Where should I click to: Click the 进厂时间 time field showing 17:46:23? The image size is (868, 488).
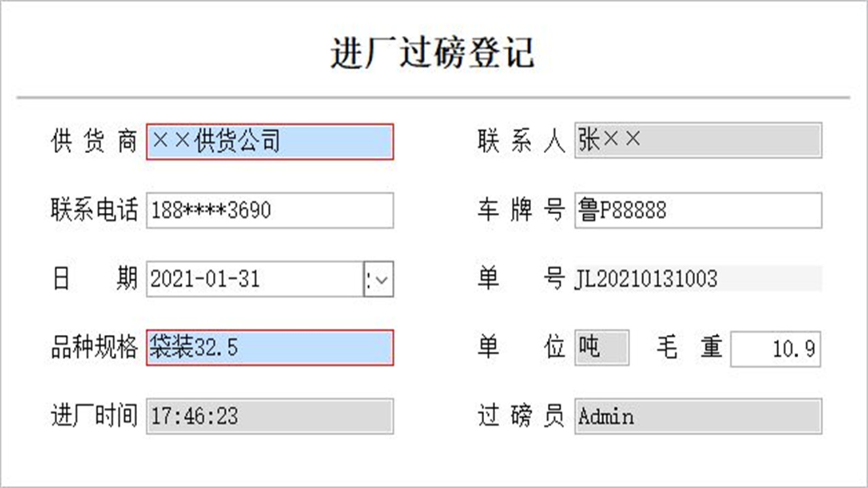(269, 416)
